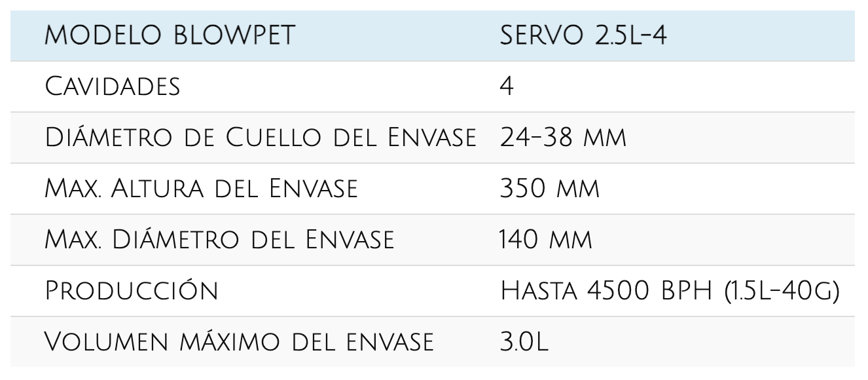Select 'Hasta 4500 BPH (1.5L-40g)' value
This screenshot has width=868, height=380.
[669, 291]
